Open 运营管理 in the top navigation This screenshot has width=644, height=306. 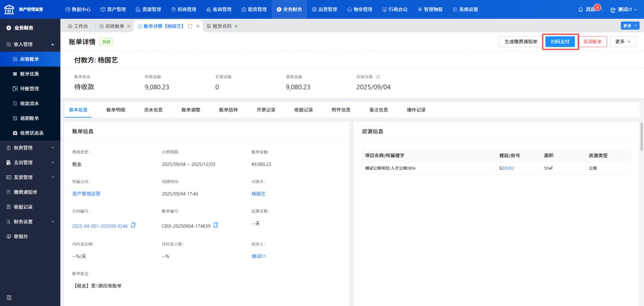click(x=325, y=9)
